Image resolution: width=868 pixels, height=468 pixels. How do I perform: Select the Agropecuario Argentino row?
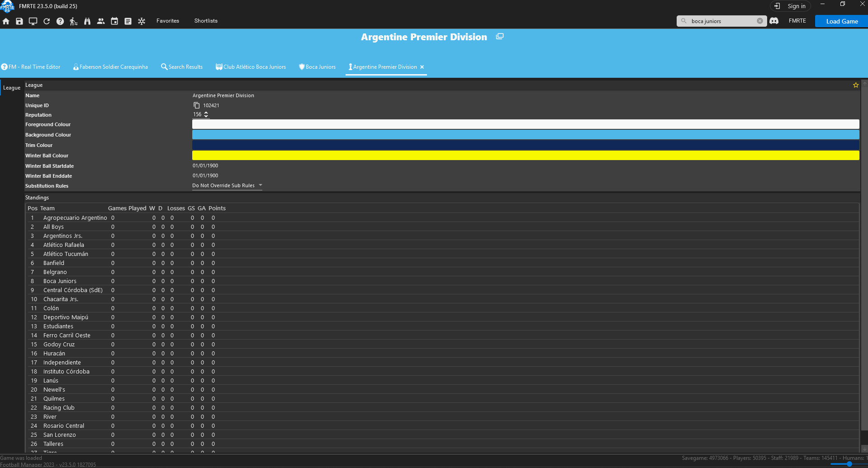[442, 218]
